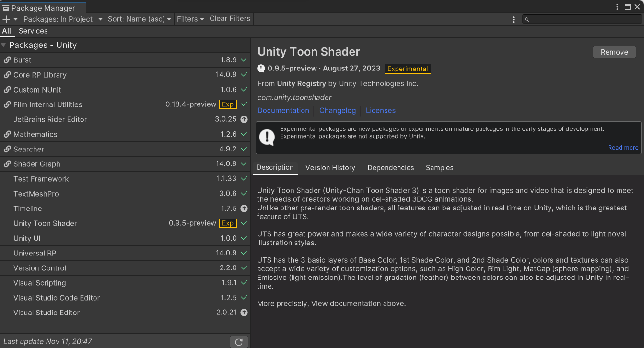Image resolution: width=644 pixels, height=348 pixels.
Task: Open the Changelog link
Action: pos(338,111)
